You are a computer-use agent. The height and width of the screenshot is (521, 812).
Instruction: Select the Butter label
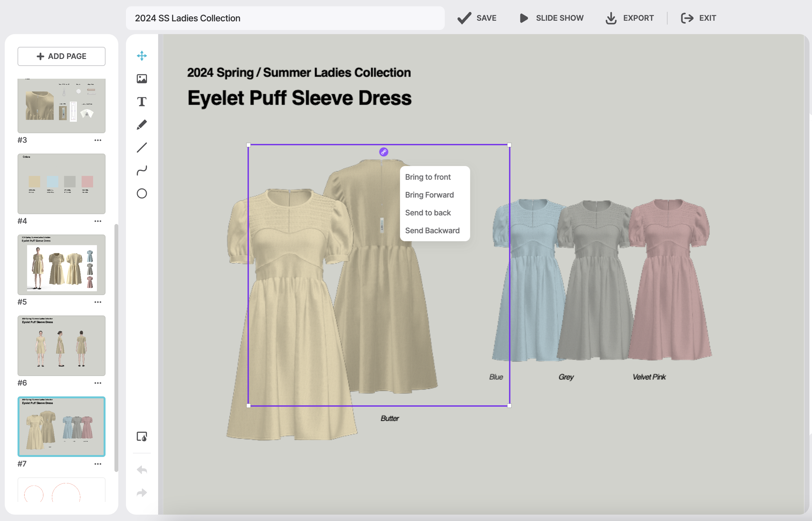[x=390, y=418]
